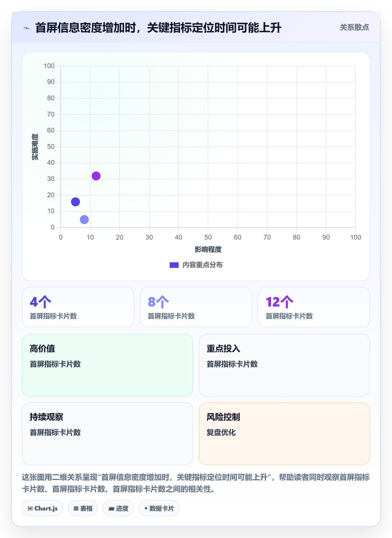Viewport: 392px width, 538px height.
Task: Click the 表格 tag chip
Action: click(83, 508)
